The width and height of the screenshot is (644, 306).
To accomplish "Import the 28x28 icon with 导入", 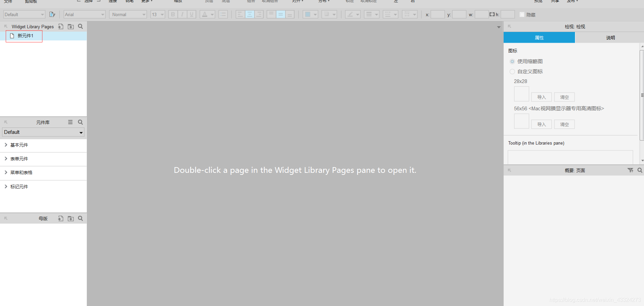I will [x=541, y=97].
